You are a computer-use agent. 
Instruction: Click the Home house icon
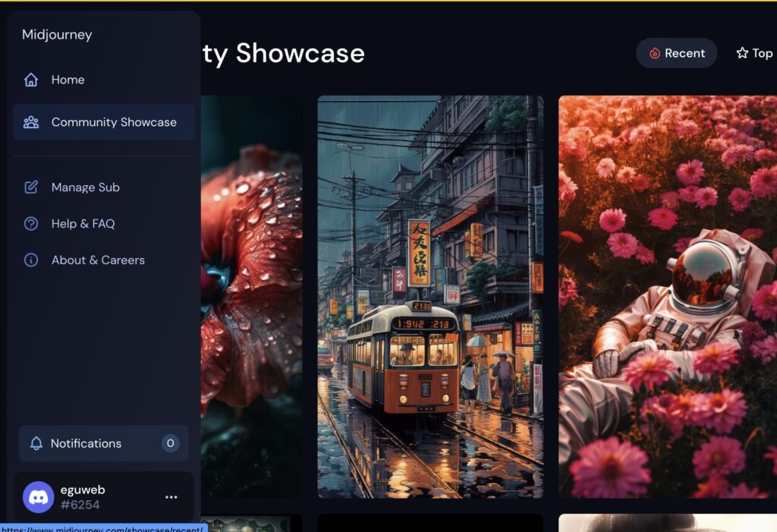coord(31,80)
